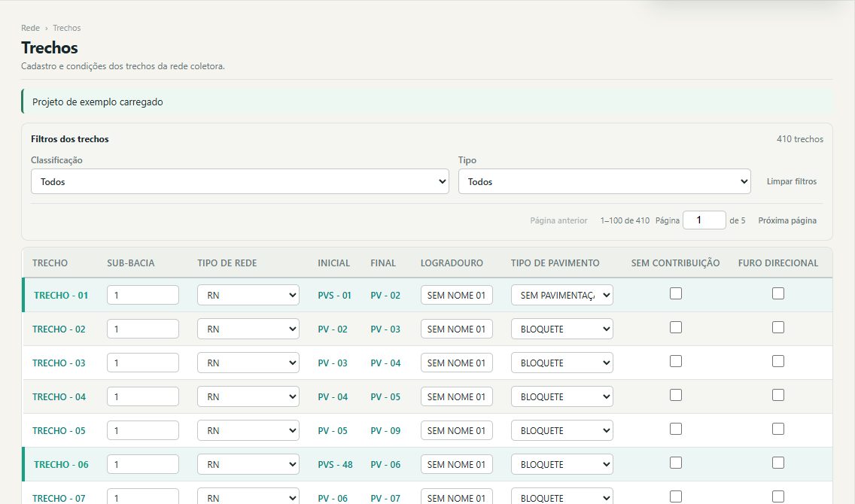Click the Trechos breadcrumb item
The image size is (855, 504).
click(66, 28)
